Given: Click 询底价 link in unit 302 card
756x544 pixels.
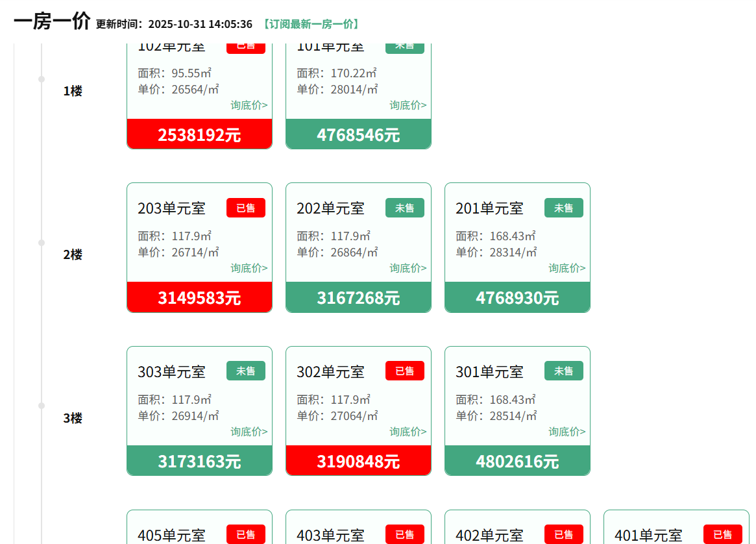Looking at the screenshot, I should tap(408, 432).
